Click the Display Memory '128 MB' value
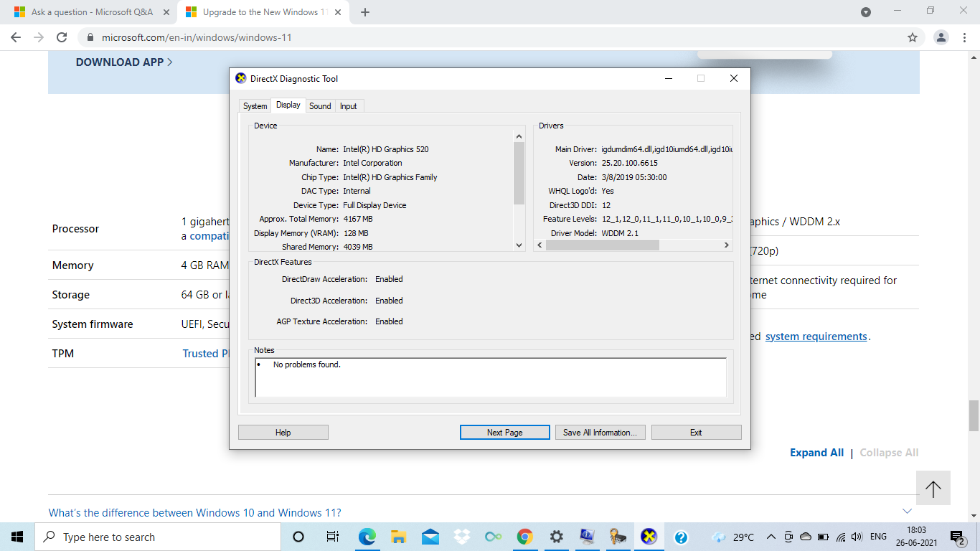This screenshot has height=551, width=980. (x=356, y=233)
